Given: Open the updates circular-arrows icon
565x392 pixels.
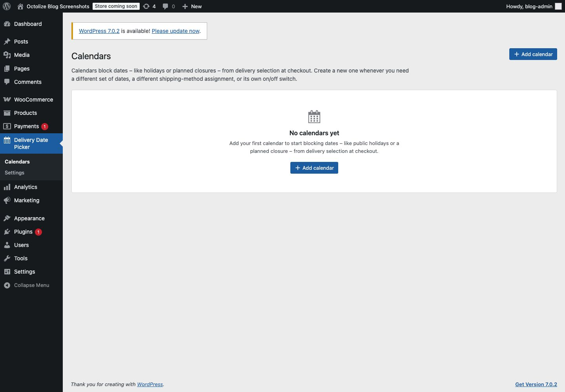Looking at the screenshot, I should 146,6.
